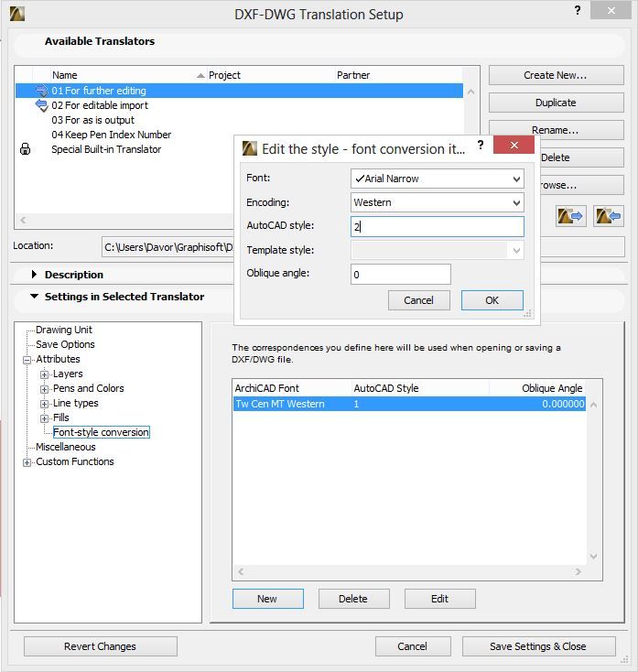638x672 pixels.
Task: Click font list scroll down arrow
Action: point(593,557)
